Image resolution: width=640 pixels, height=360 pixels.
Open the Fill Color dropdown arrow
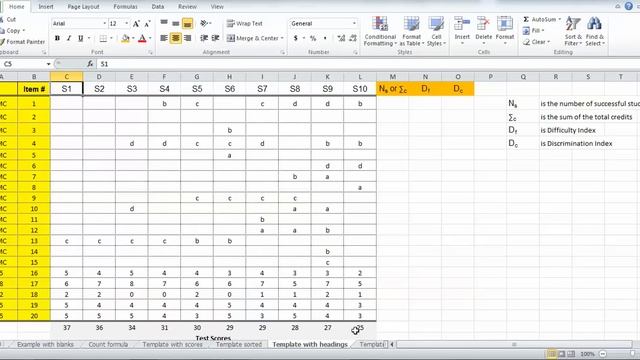click(133, 38)
